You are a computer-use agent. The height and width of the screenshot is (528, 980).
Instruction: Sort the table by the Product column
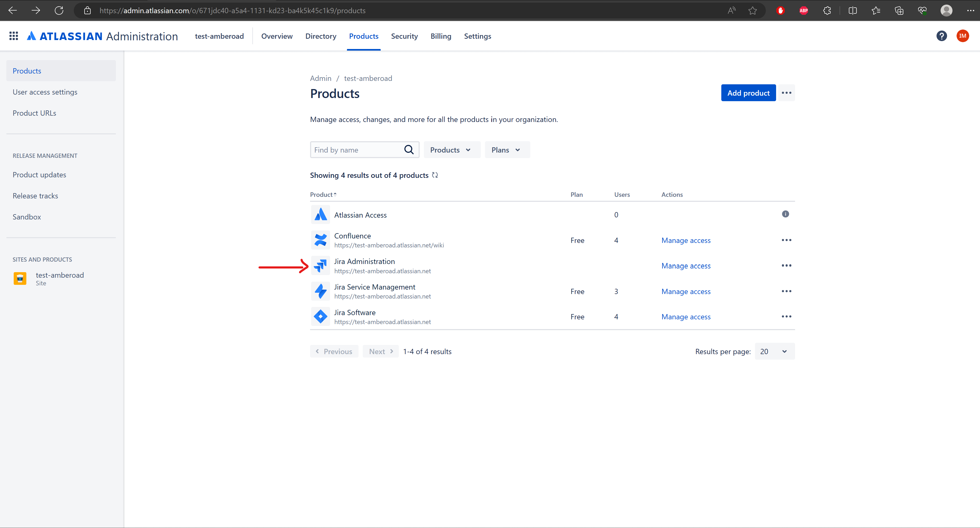[x=323, y=194]
